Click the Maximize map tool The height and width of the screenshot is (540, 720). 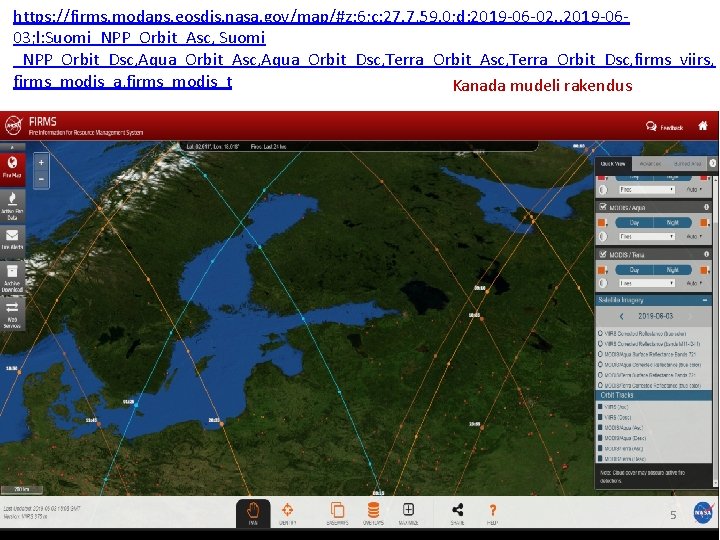[408, 513]
